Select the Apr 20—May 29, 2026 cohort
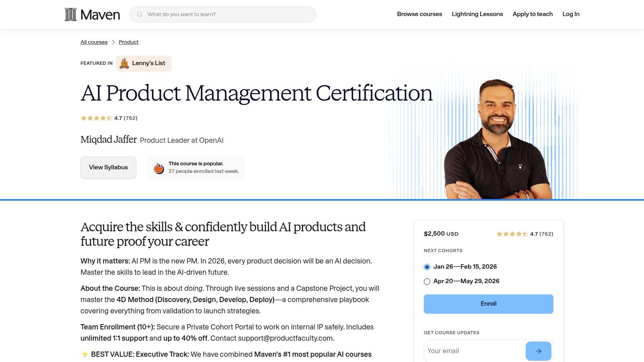 coord(427,282)
